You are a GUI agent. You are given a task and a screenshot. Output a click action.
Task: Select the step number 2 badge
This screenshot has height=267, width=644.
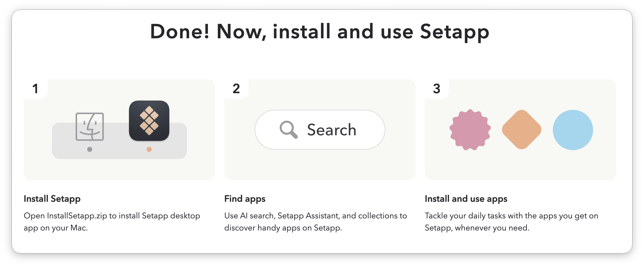click(236, 89)
